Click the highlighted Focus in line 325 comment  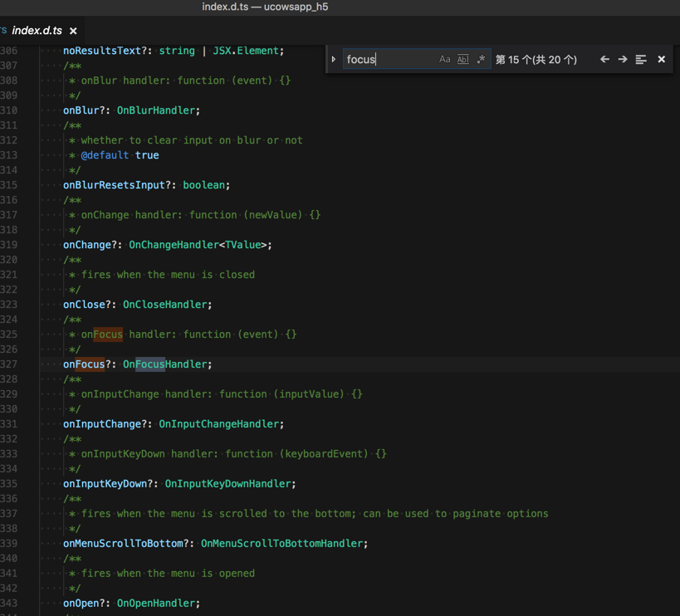point(108,335)
